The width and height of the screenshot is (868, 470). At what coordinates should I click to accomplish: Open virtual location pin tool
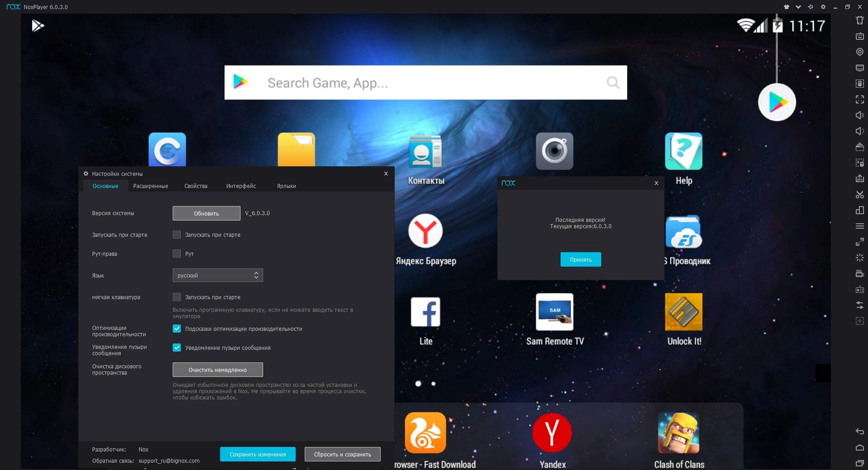click(860, 52)
